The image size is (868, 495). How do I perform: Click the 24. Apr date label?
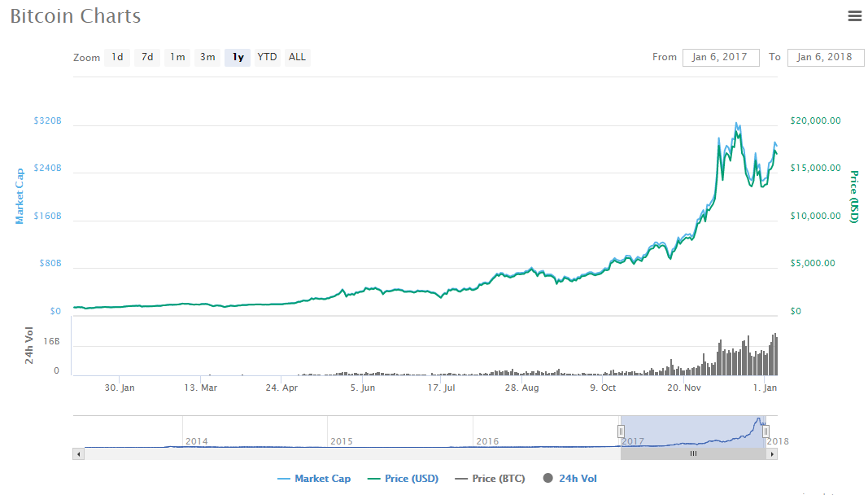(x=281, y=388)
